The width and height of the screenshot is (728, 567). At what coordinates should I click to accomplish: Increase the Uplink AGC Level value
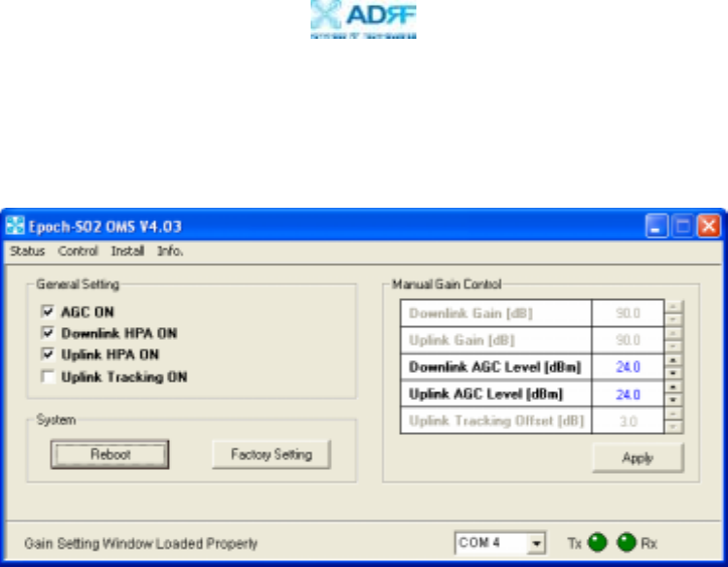(674, 387)
